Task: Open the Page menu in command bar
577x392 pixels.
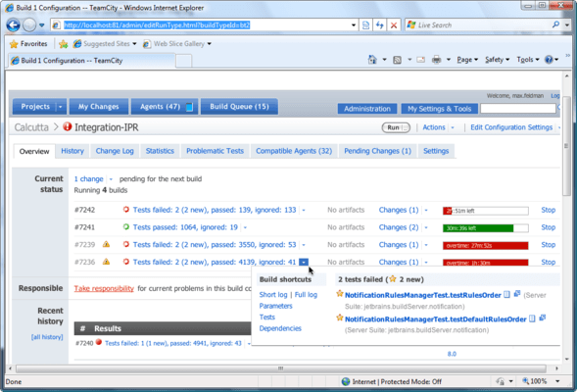Action: coord(467,60)
